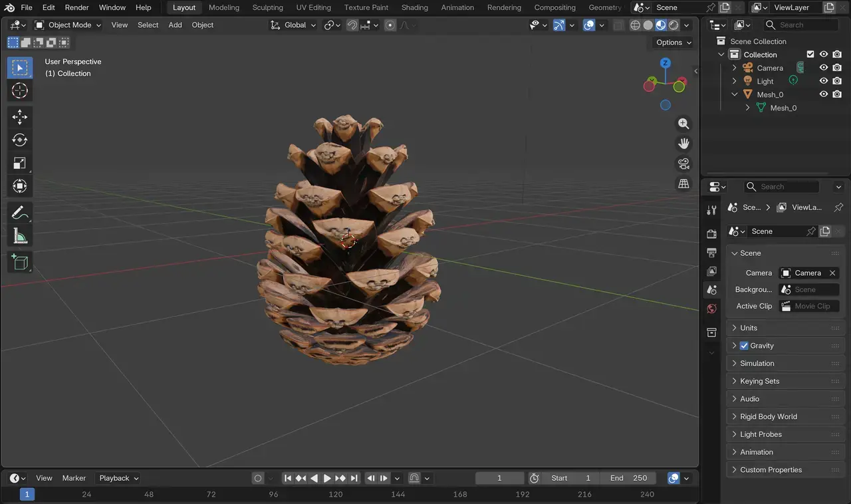The width and height of the screenshot is (851, 504).
Task: Open the Global orientation dropdown
Action: coord(293,25)
